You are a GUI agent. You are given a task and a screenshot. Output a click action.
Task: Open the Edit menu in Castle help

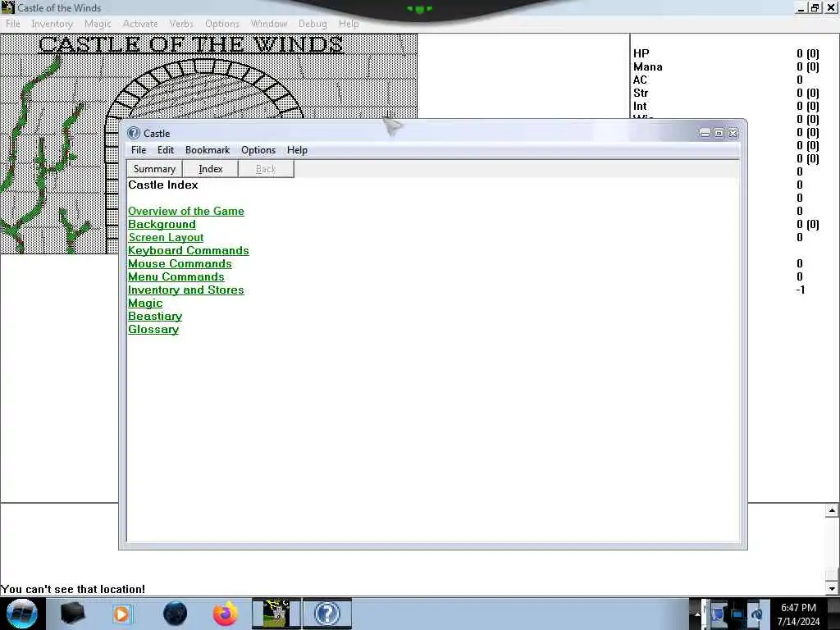(x=166, y=150)
